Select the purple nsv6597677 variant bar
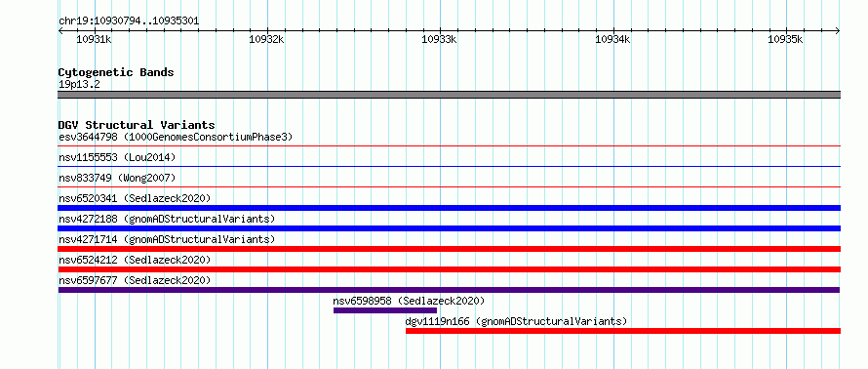The width and height of the screenshot is (868, 369). (x=449, y=290)
